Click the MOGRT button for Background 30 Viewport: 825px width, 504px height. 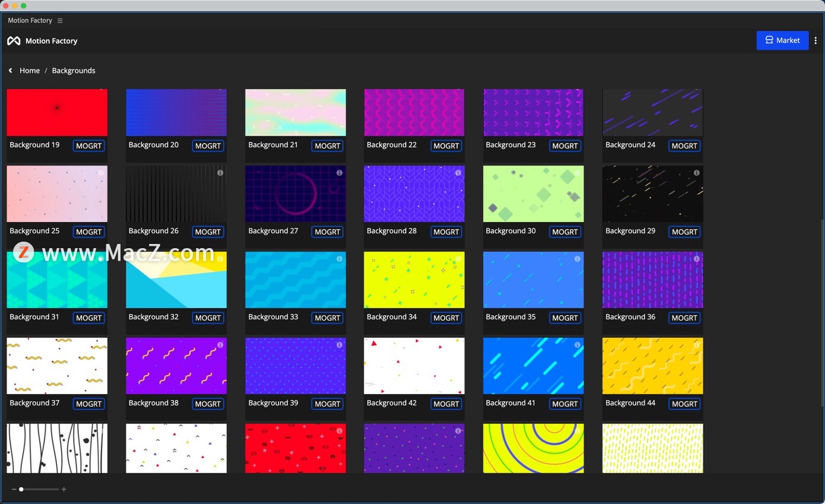[x=565, y=232]
